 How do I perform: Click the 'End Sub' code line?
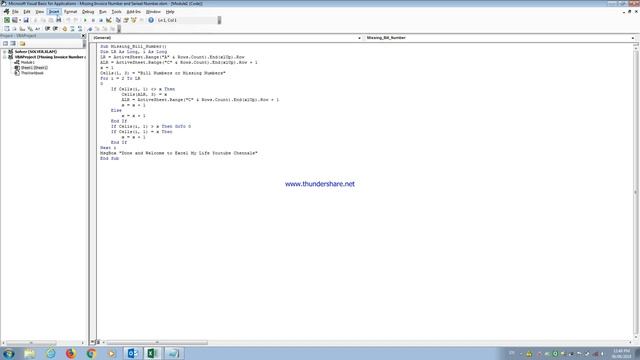(109, 158)
